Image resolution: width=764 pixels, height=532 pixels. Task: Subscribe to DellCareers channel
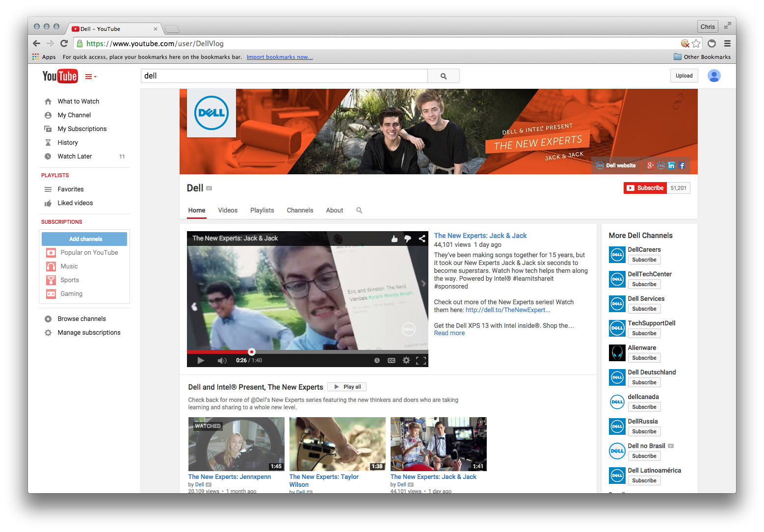[644, 260]
